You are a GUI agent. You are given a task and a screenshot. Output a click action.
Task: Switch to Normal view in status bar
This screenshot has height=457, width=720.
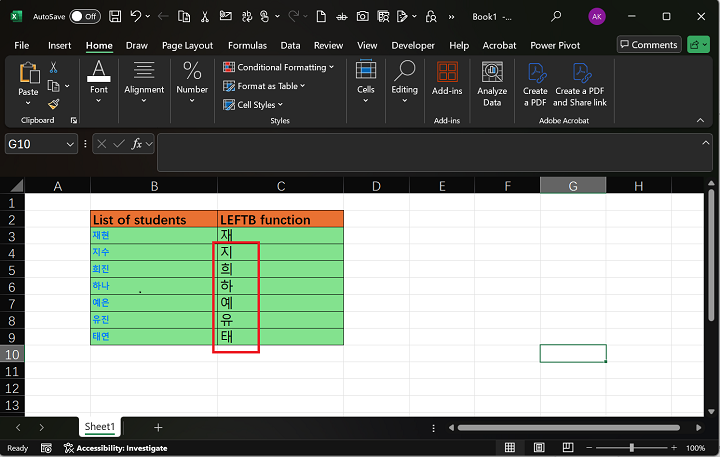pyautogui.click(x=510, y=448)
